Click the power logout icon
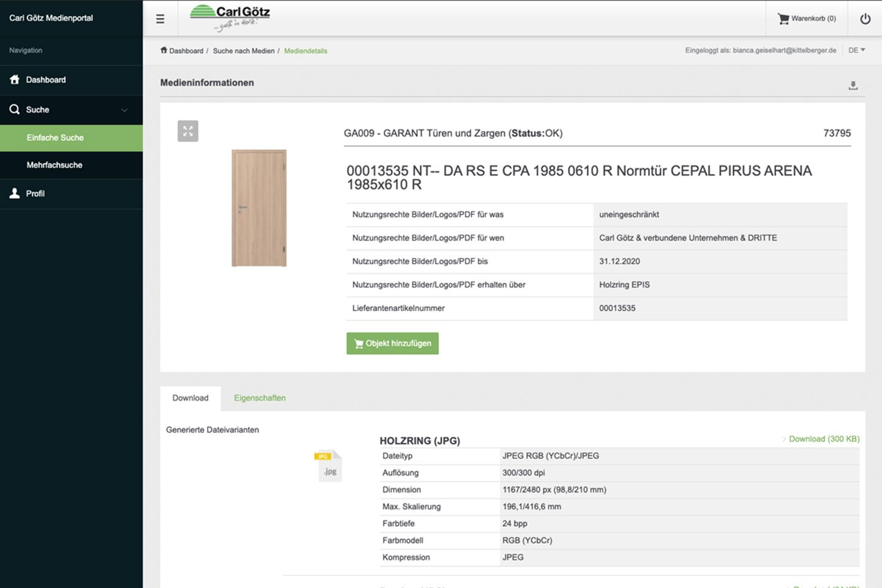The image size is (882, 588). pos(865,19)
